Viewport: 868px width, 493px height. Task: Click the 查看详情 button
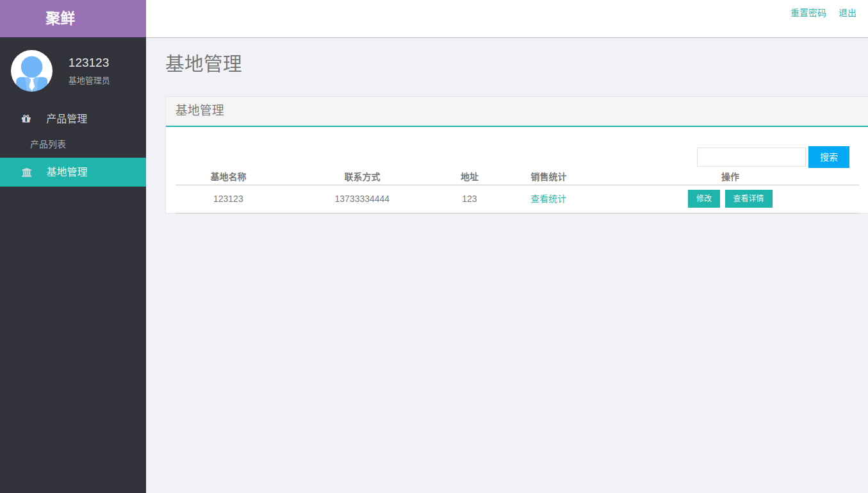(x=748, y=199)
